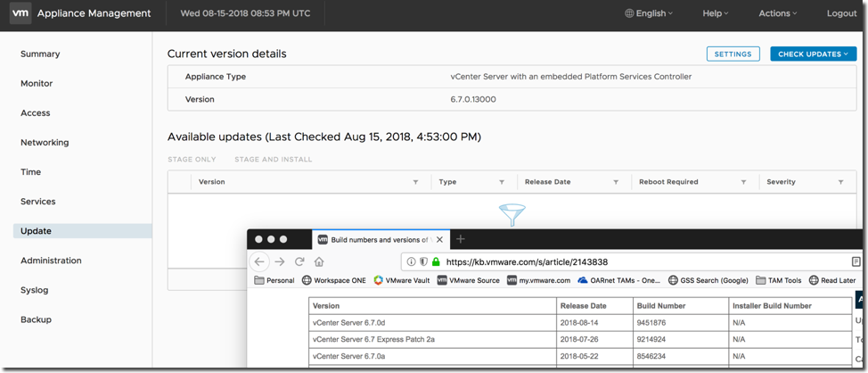Go forward in the browser window

coord(280,261)
